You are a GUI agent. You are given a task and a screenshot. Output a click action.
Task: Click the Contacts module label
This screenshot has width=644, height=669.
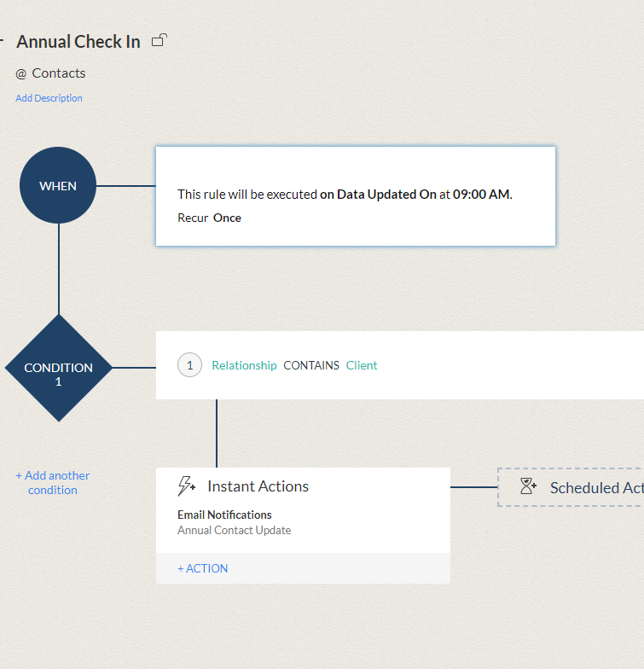click(59, 73)
